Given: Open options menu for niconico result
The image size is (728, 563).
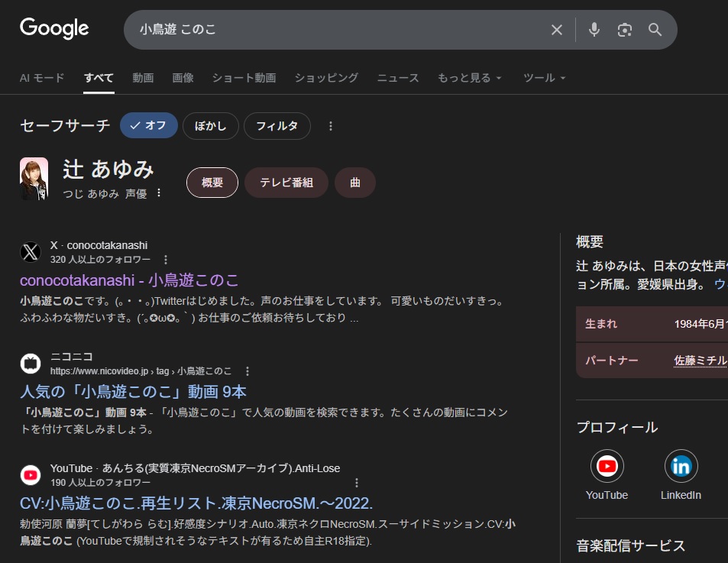Looking at the screenshot, I should pyautogui.click(x=247, y=371).
